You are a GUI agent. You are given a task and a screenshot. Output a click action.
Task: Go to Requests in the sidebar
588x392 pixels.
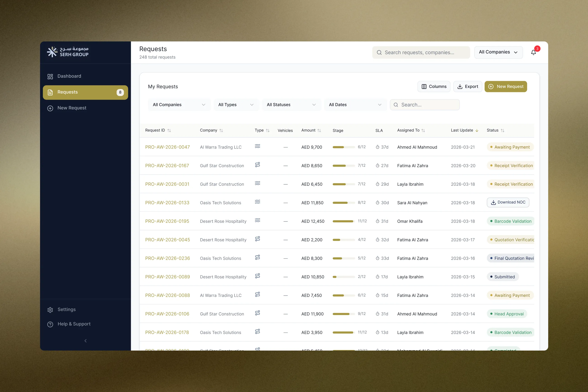[x=85, y=92]
